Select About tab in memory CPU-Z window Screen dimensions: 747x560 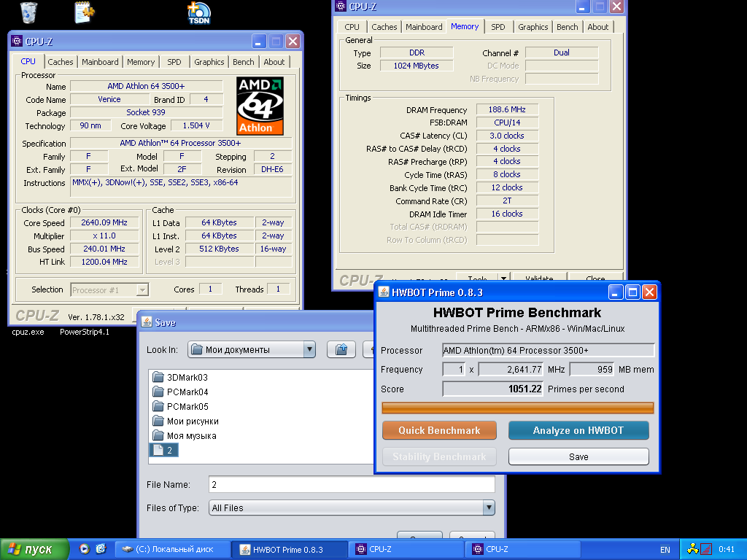click(598, 27)
